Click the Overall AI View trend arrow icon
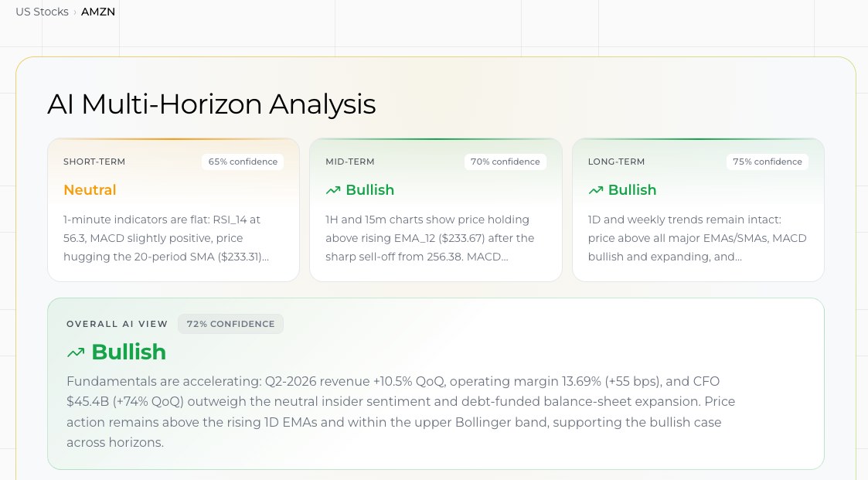Image resolution: width=868 pixels, height=480 pixels. pyautogui.click(x=76, y=352)
